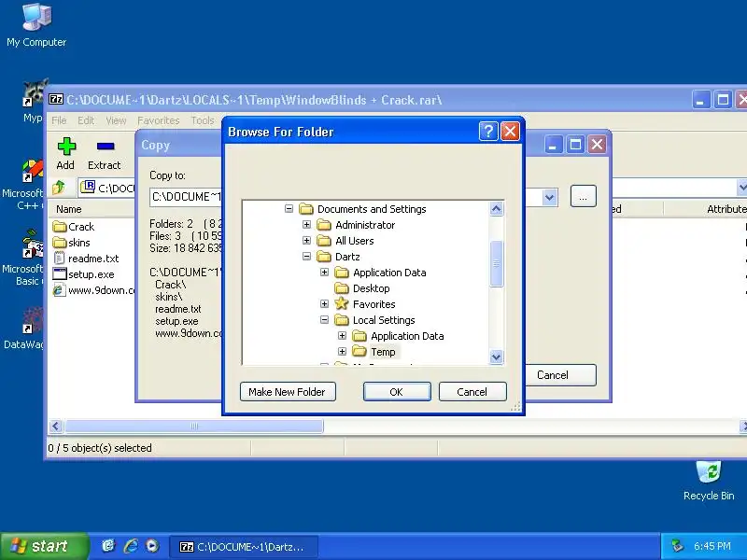Viewport: 747px width, 560px height.
Task: Click the skins folder icon in file list
Action: (60, 243)
